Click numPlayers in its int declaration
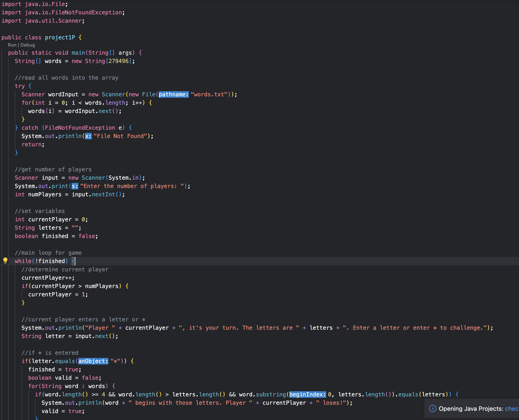The width and height of the screenshot is (519, 420). (45, 194)
